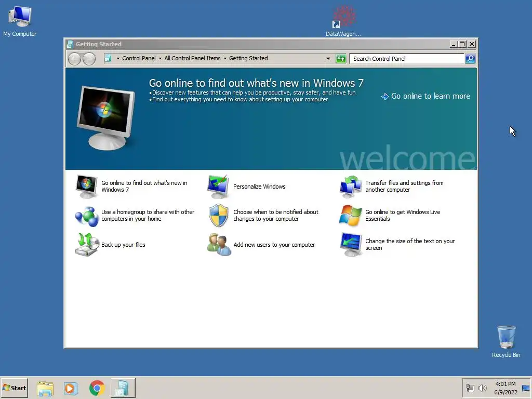Screen dimensions: 532x399
Task: Click the Forward navigation arrow button
Action: point(89,59)
